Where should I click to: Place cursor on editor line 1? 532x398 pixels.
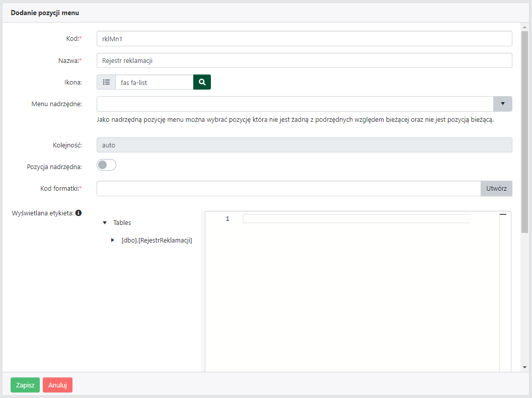coord(355,219)
